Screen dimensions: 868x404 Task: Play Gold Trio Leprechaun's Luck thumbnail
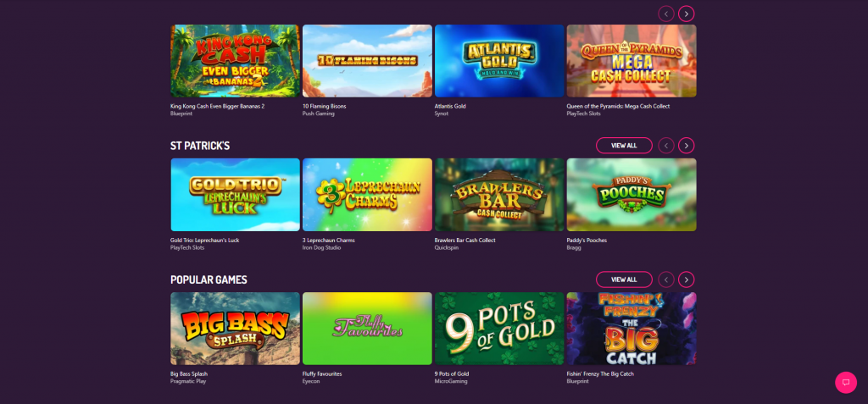[x=236, y=195]
